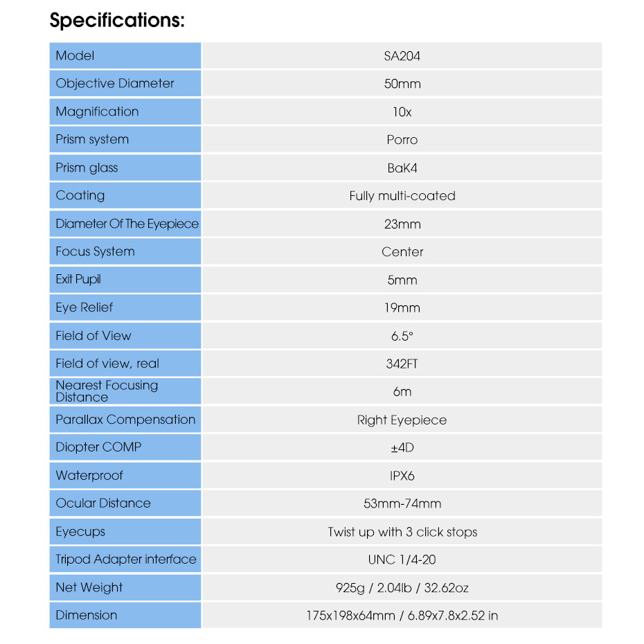Click the SA204 model value

pyautogui.click(x=402, y=56)
